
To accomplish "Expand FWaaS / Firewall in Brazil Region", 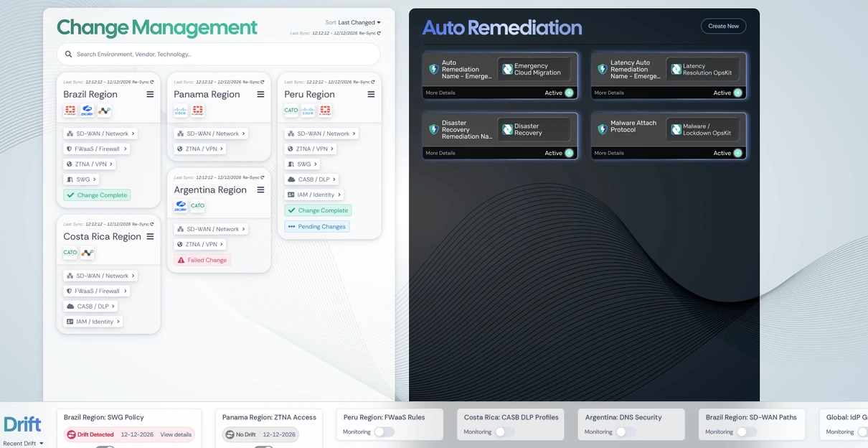I will click(96, 149).
